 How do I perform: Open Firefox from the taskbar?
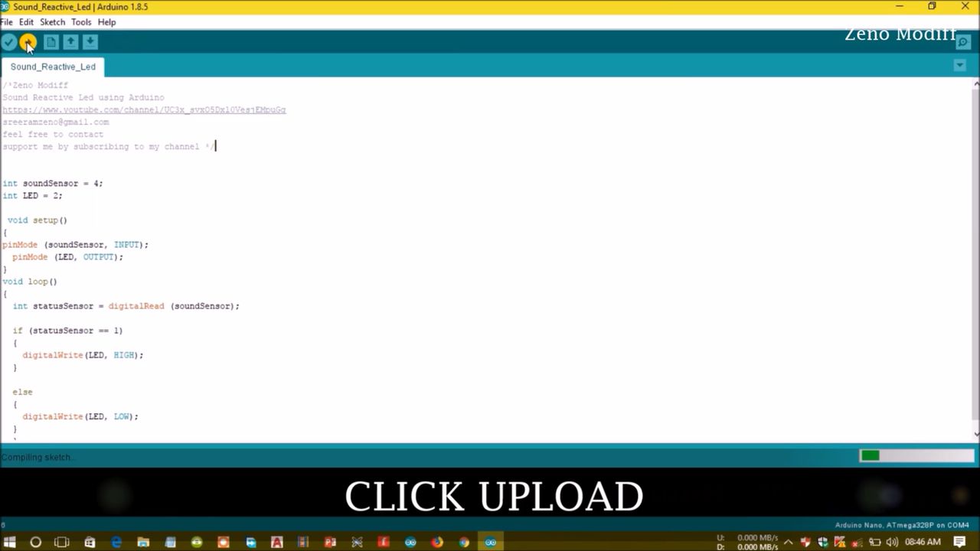(x=437, y=542)
